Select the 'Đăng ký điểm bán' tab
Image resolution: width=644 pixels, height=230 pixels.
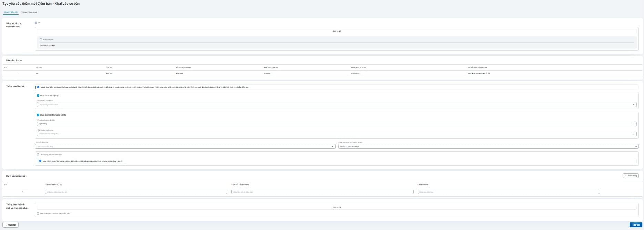(11, 12)
